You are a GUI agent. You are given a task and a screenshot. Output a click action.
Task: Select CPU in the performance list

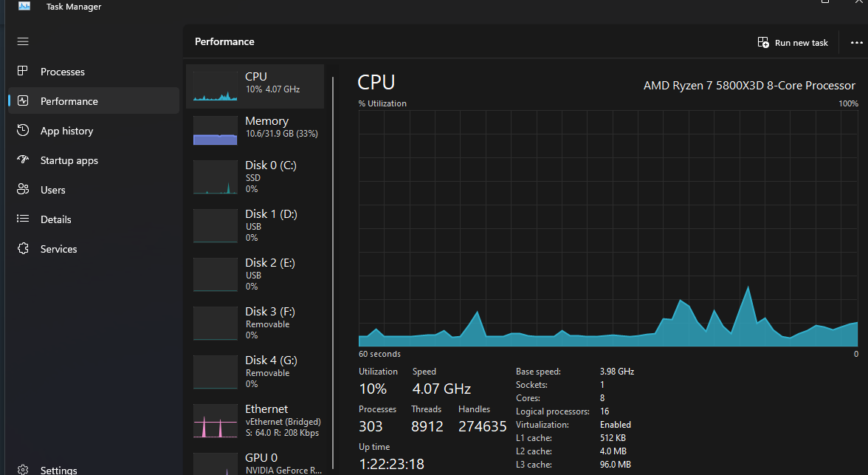tap(255, 86)
